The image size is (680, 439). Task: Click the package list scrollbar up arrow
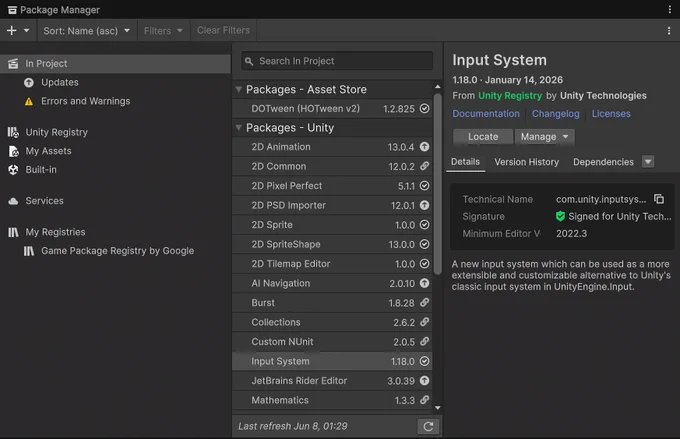[x=438, y=87]
